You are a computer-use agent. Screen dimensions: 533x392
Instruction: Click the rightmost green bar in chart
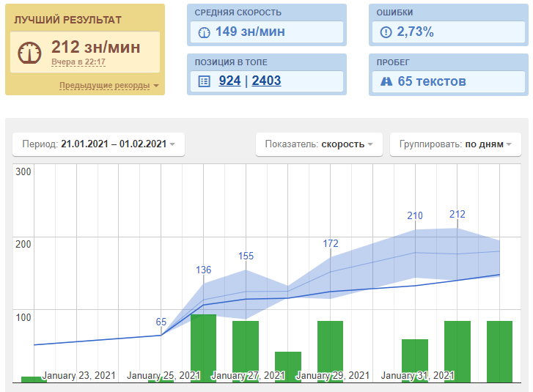[499, 352]
